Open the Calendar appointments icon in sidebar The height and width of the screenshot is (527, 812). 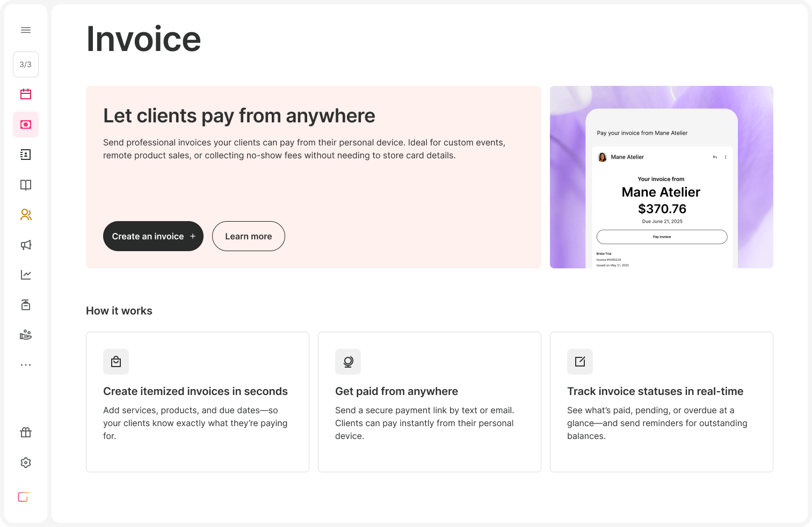coord(26,94)
